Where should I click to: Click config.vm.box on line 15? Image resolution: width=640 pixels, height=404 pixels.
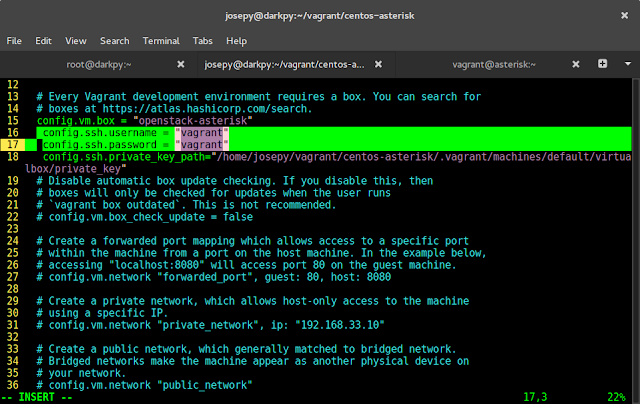76,121
